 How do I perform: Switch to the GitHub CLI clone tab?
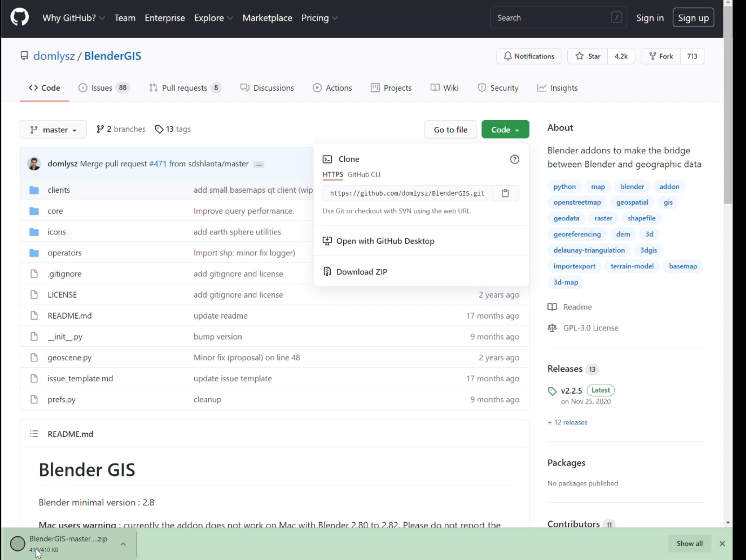(x=364, y=174)
